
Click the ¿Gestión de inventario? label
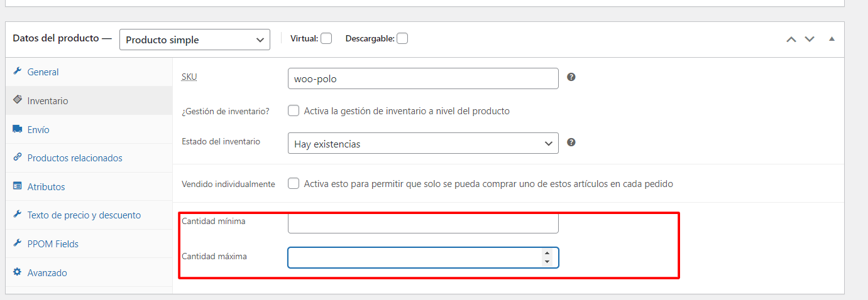[226, 111]
